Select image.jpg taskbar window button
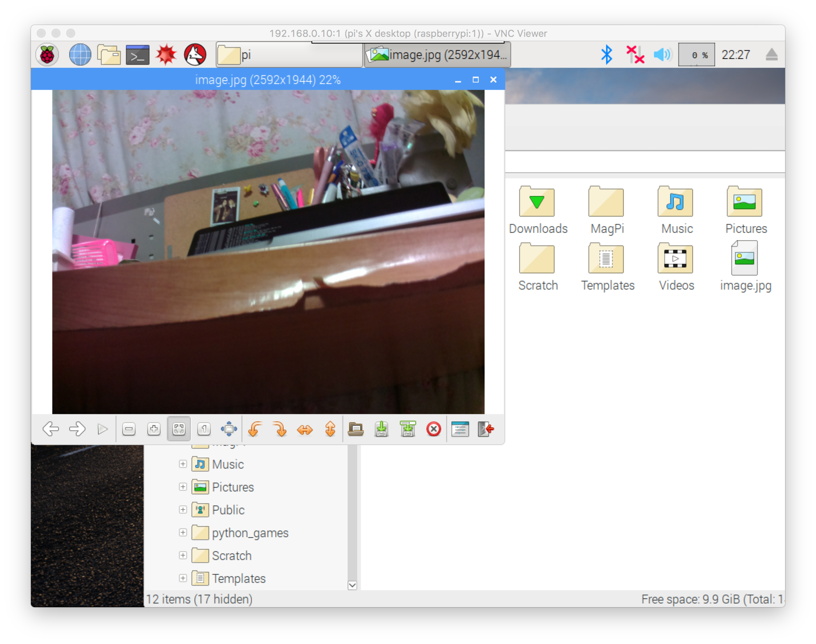The image size is (816, 644). click(x=437, y=55)
